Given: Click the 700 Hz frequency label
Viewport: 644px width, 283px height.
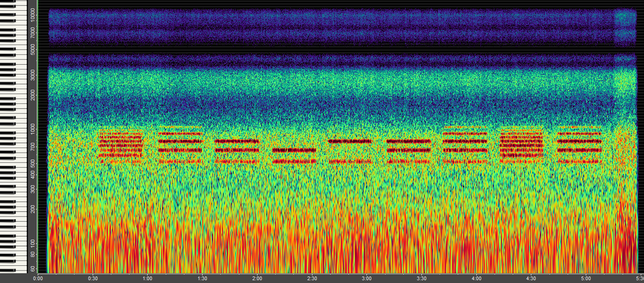Looking at the screenshot, I should coord(32,146).
